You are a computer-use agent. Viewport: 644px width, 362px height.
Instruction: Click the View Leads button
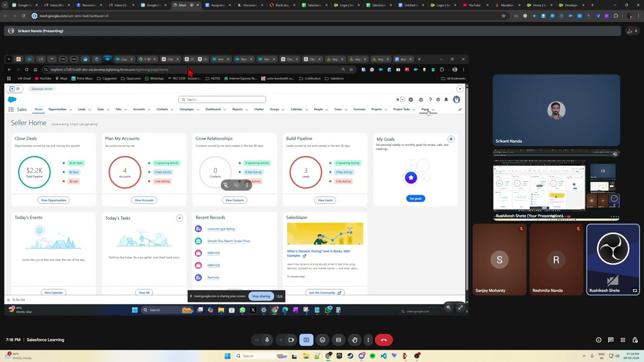click(325, 200)
